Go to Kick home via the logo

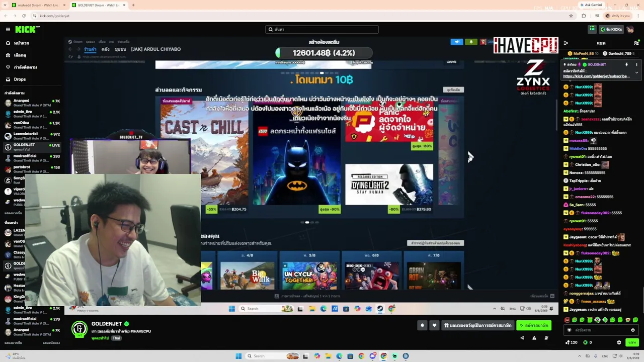25,30
